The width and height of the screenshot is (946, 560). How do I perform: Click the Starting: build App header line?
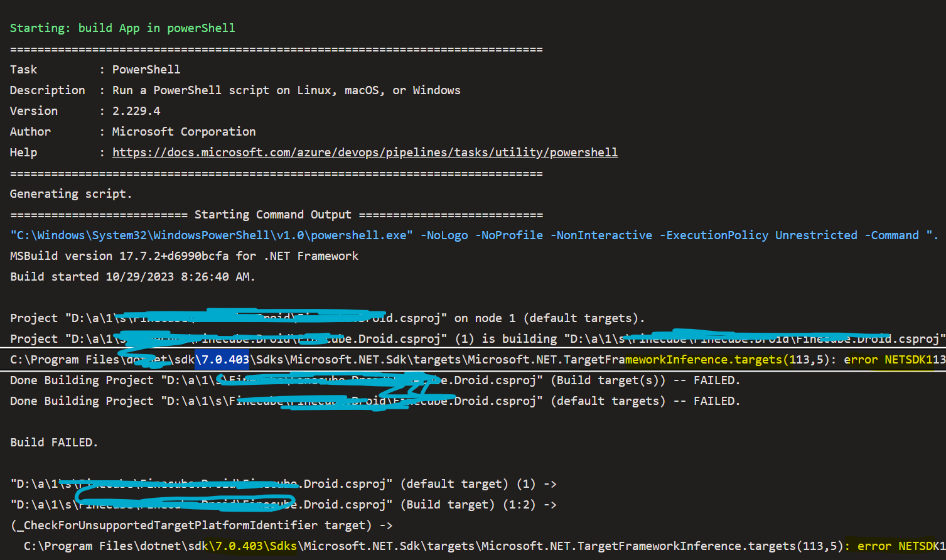coord(122,28)
